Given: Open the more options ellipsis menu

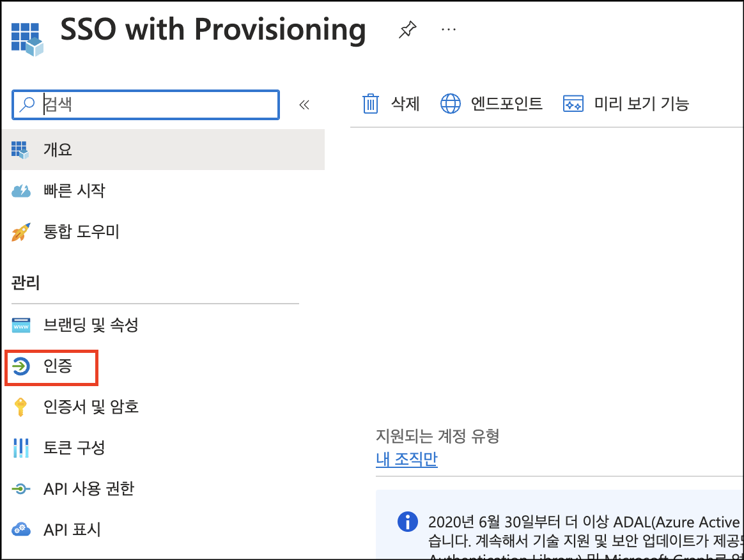Looking at the screenshot, I should click(449, 30).
